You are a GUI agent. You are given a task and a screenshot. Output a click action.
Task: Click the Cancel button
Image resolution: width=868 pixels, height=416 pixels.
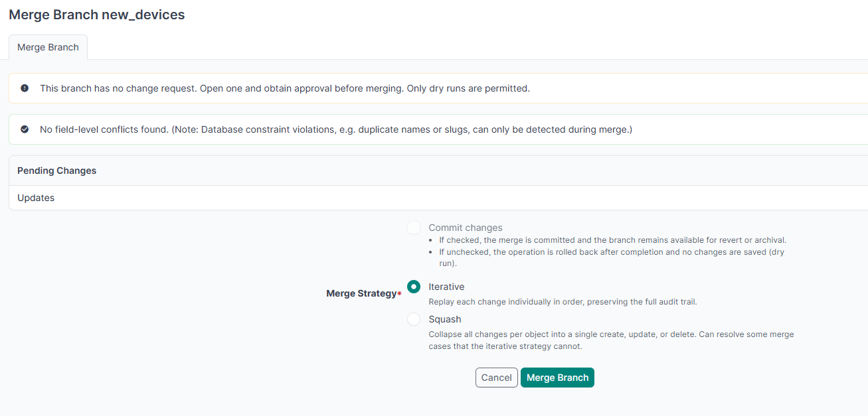pyautogui.click(x=497, y=378)
